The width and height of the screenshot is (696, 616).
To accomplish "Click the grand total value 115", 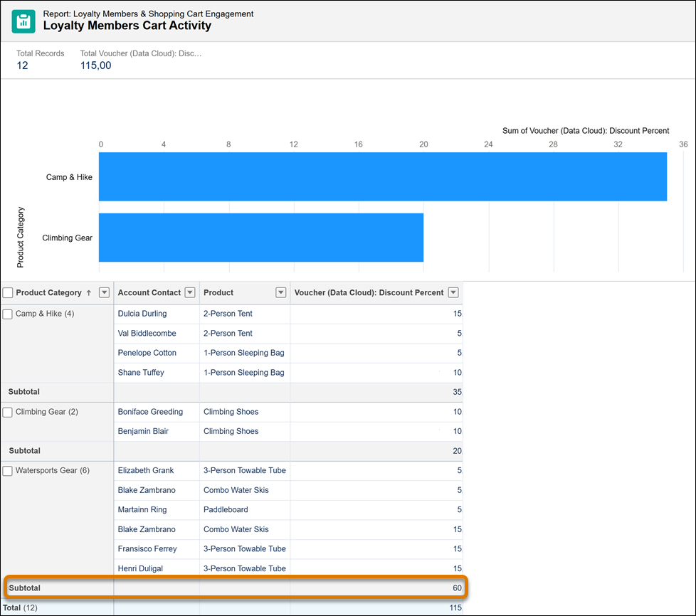I will click(455, 608).
